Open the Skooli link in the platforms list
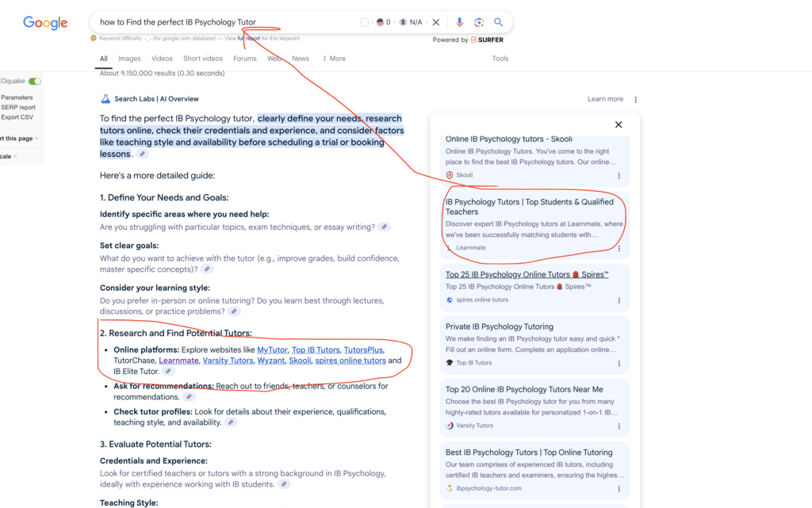The height and width of the screenshot is (508, 812). (300, 361)
